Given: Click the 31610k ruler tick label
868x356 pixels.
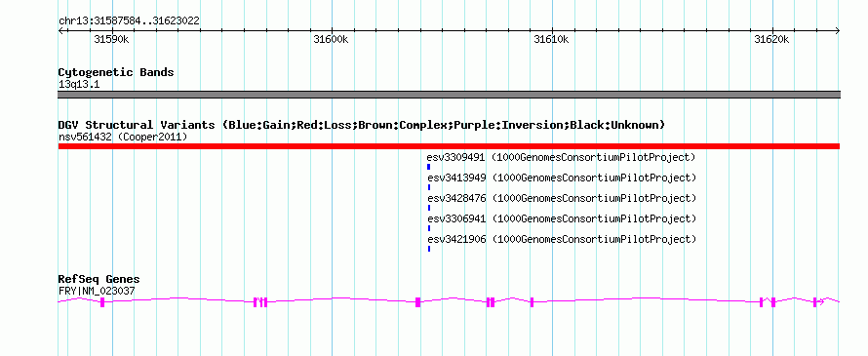Looking at the screenshot, I should (551, 39).
